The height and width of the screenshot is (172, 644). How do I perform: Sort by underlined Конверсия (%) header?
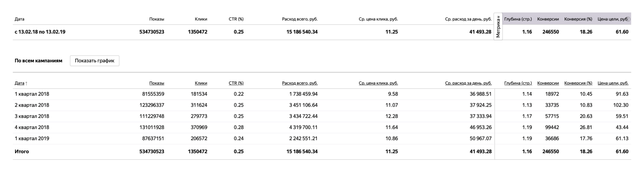pos(578,83)
